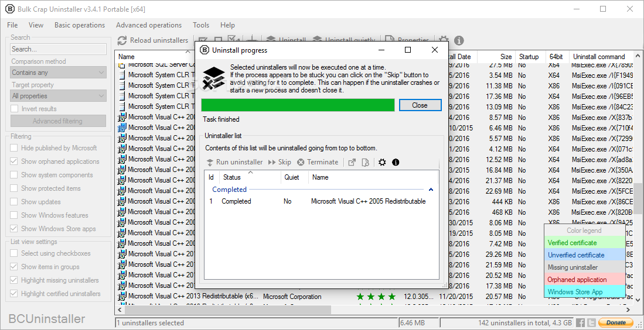
Task: Open the Help menu
Action: tap(227, 25)
